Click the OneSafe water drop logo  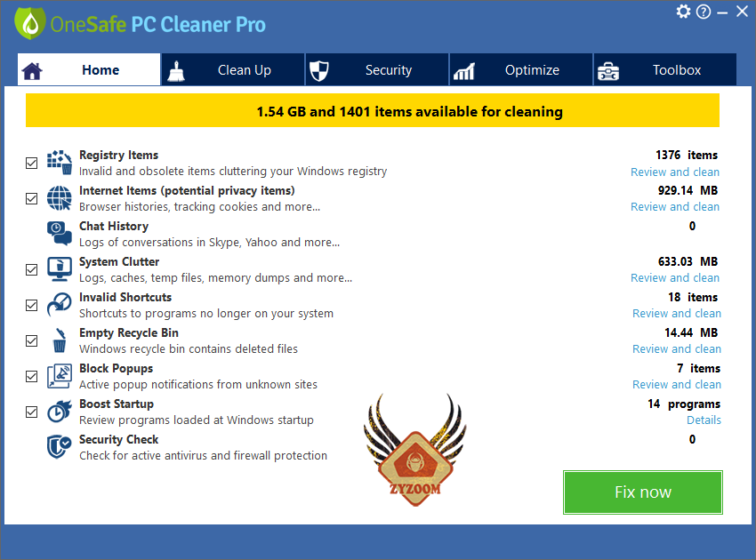[x=30, y=23]
